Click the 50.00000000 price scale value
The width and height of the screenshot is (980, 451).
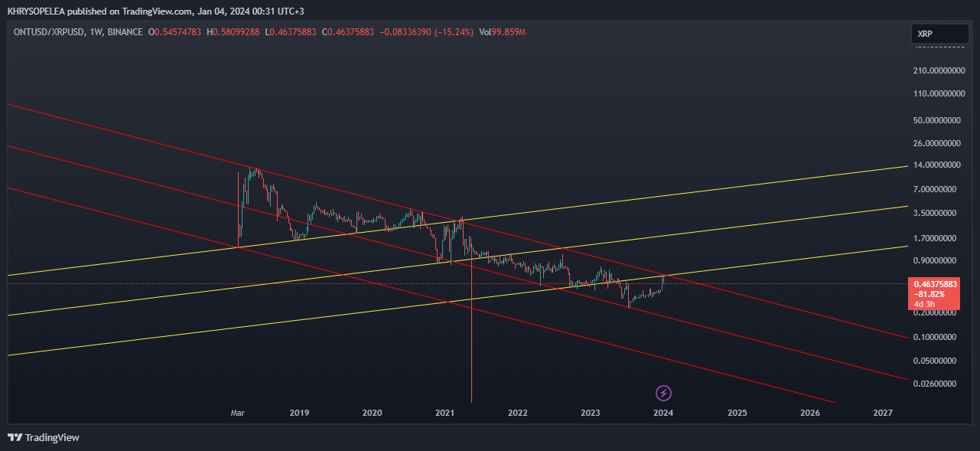[x=936, y=120]
